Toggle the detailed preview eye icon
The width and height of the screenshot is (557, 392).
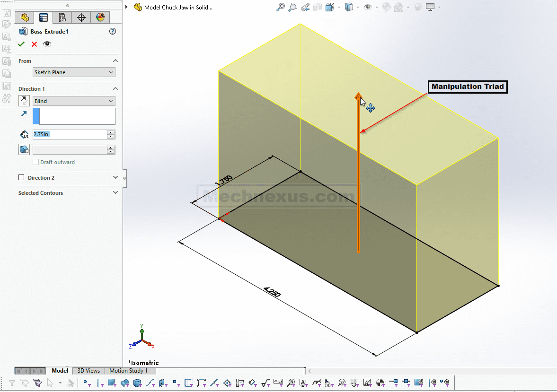[47, 44]
